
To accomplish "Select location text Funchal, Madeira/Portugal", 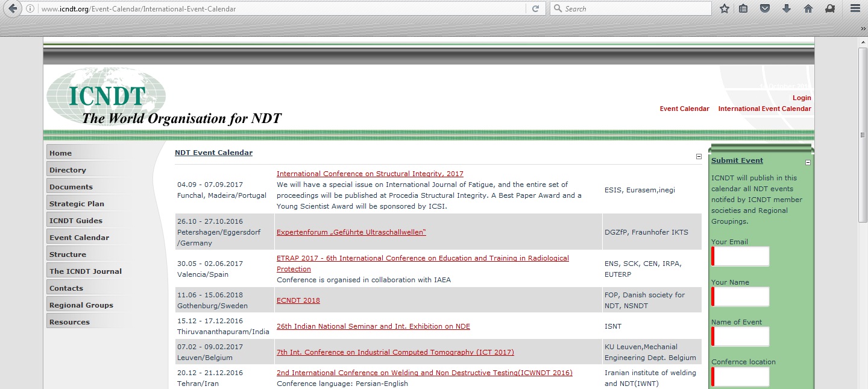I will (x=222, y=195).
